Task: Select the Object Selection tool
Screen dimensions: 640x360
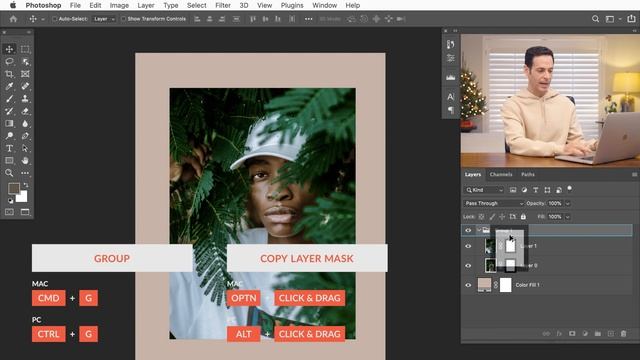Action: 25,62
